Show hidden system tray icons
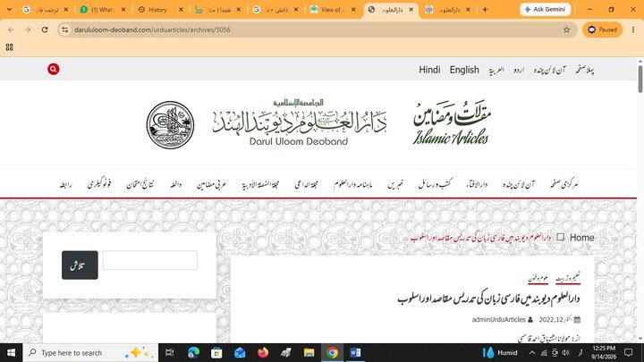 [532, 352]
